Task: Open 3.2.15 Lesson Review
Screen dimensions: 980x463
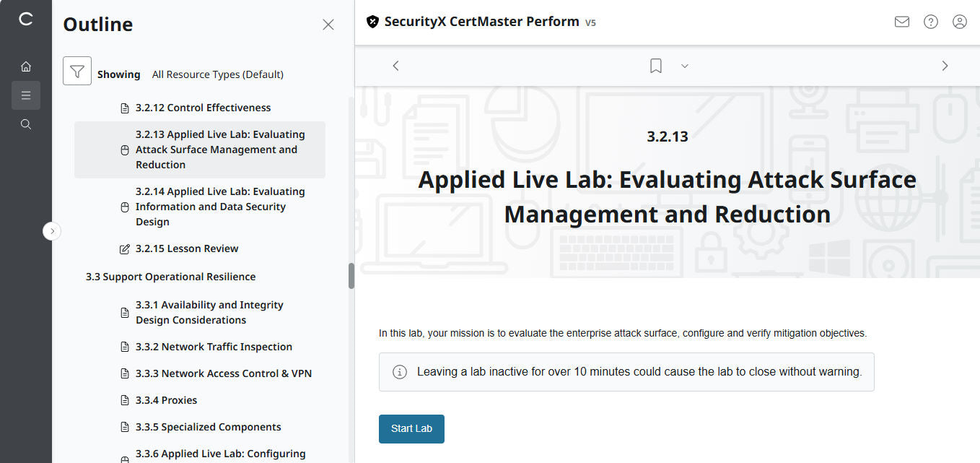Action: [x=186, y=248]
